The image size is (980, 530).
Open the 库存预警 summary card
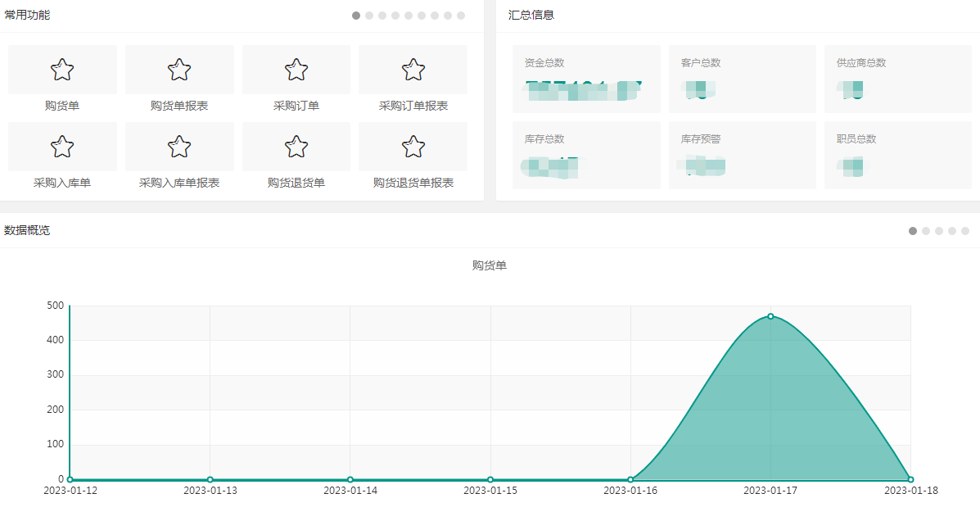(x=743, y=155)
